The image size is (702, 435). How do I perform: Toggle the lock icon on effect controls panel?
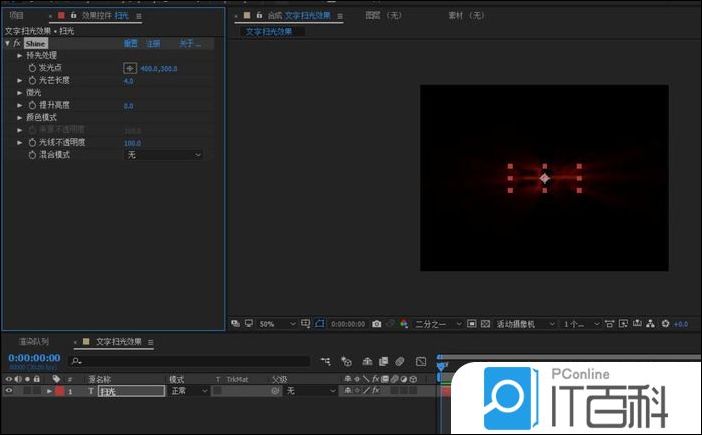(x=73, y=16)
